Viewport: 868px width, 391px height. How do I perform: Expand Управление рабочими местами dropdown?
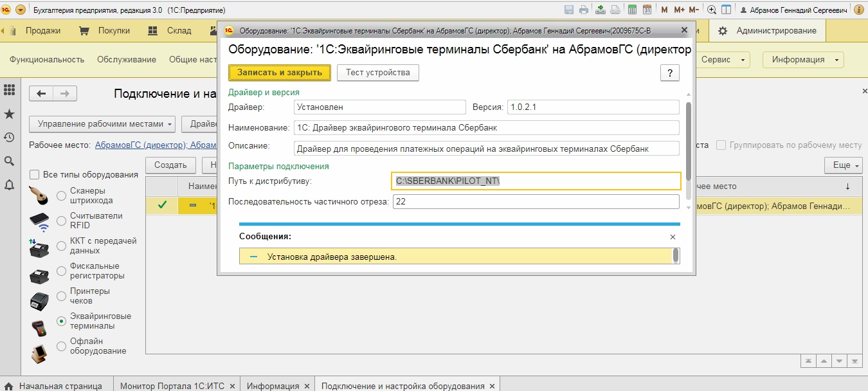(x=103, y=124)
